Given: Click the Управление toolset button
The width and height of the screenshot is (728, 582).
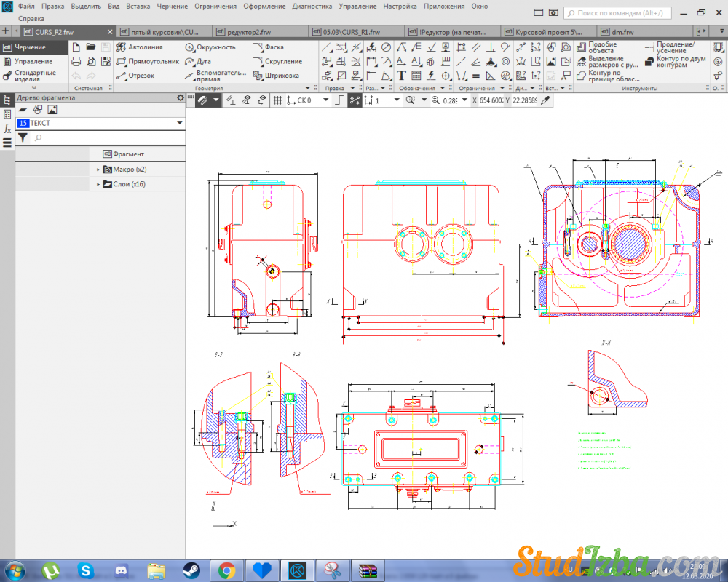Looking at the screenshot, I should pyautogui.click(x=33, y=62).
